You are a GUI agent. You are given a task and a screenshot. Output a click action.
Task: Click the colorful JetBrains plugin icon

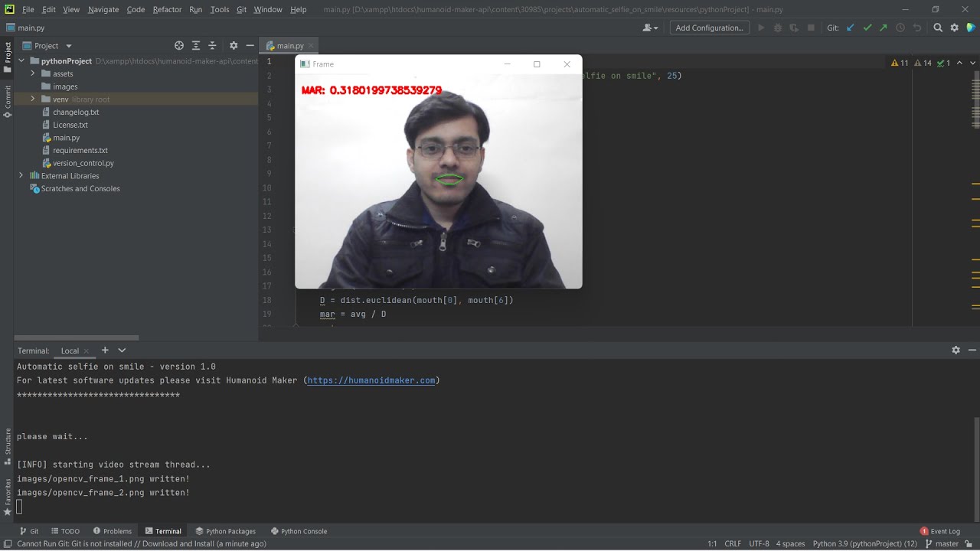(971, 28)
